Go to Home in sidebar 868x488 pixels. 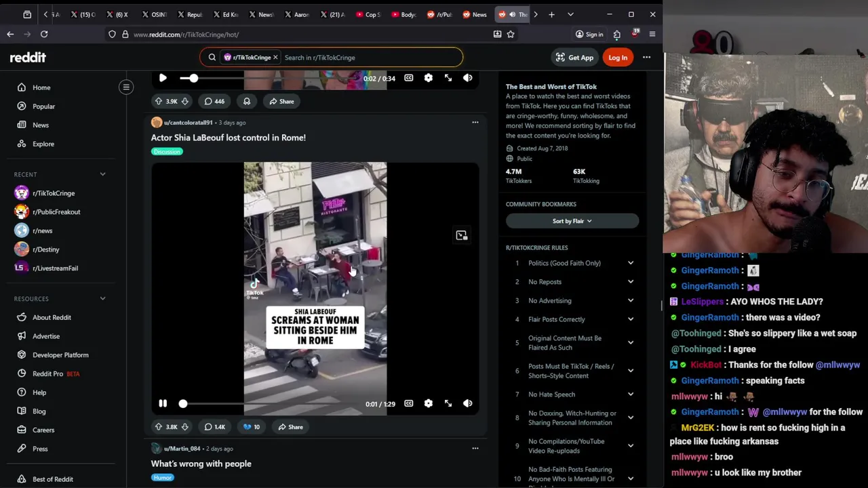pyautogui.click(x=41, y=87)
